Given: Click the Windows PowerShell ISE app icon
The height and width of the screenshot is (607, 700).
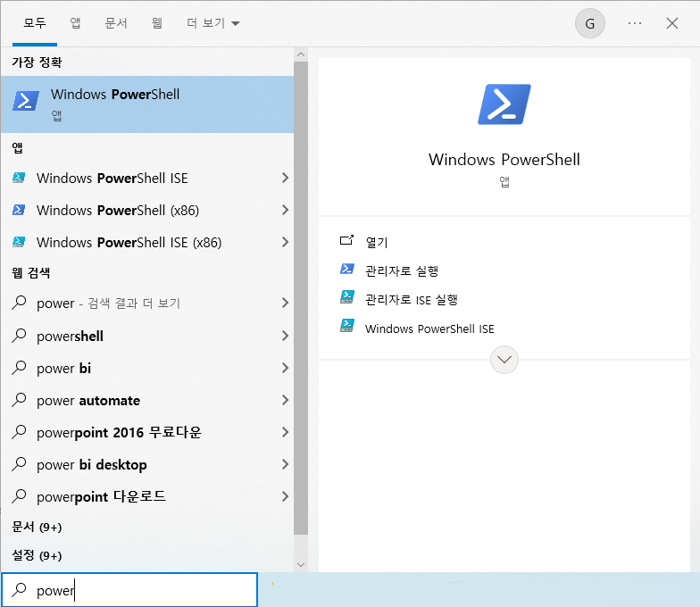Looking at the screenshot, I should [x=18, y=178].
